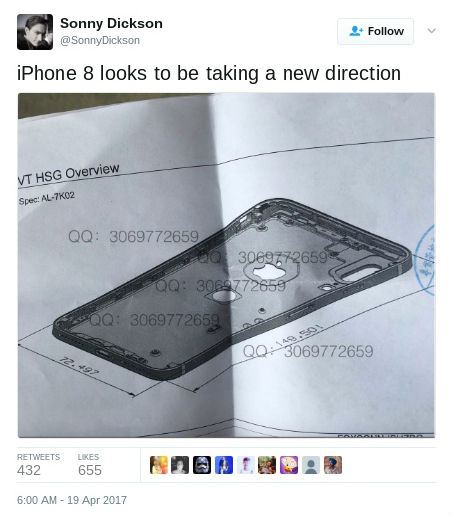Follow Sonny Dickson
451x515 pixels.
[375, 31]
